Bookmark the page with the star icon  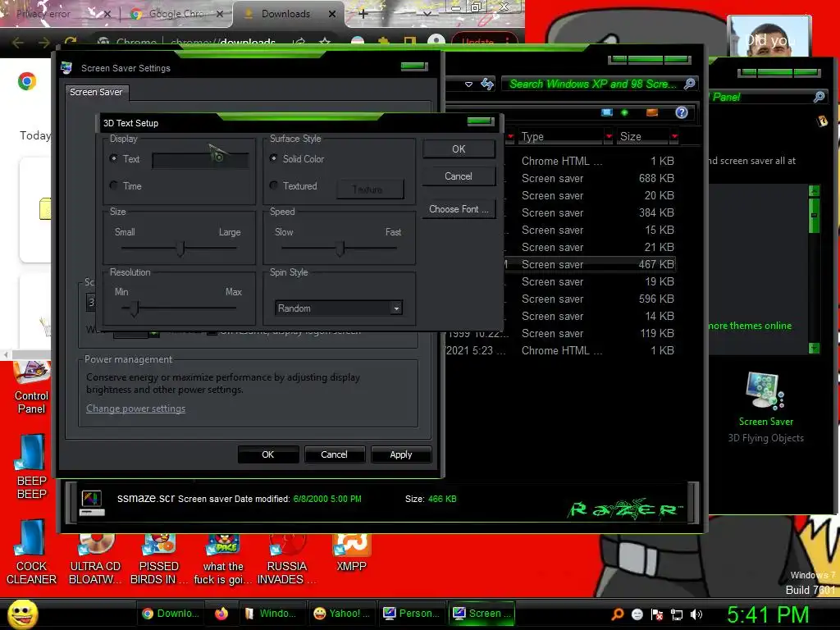pos(325,41)
